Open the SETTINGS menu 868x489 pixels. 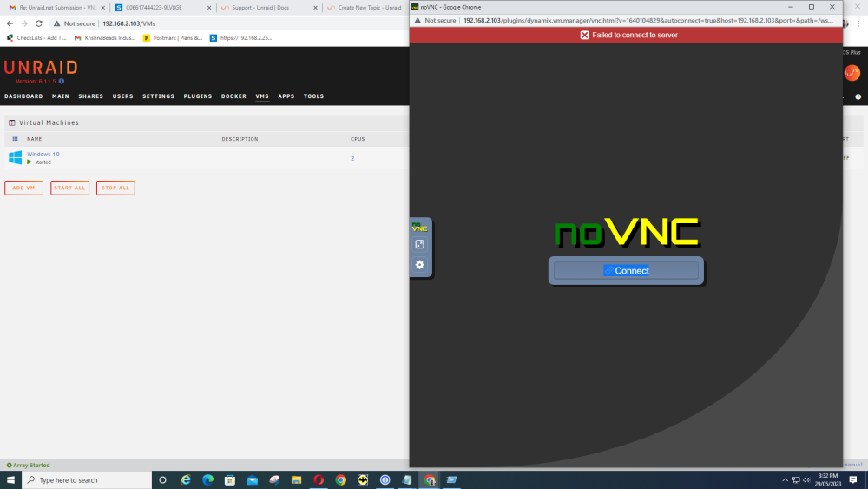coord(158,96)
